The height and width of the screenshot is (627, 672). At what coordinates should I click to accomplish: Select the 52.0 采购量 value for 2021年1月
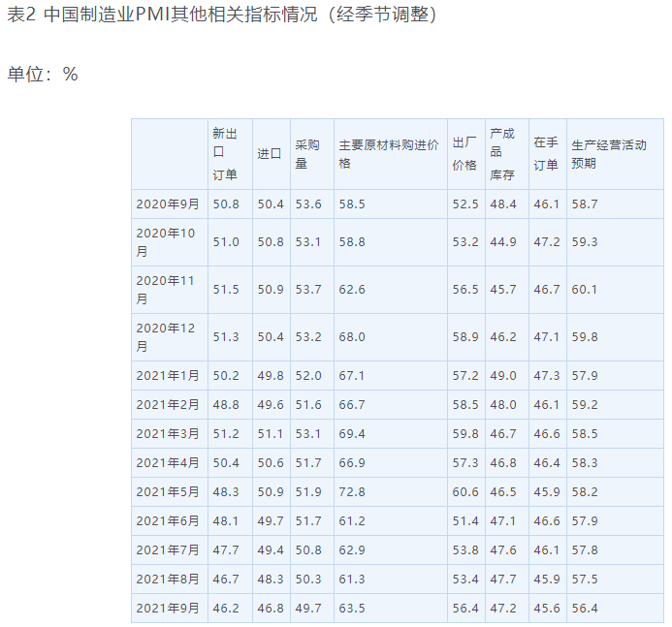[308, 376]
